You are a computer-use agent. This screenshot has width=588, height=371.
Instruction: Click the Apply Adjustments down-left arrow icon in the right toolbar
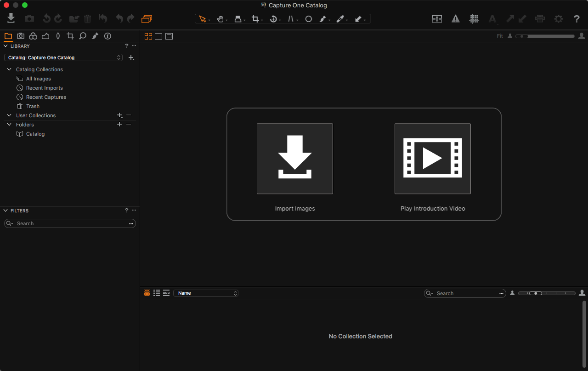coord(522,19)
